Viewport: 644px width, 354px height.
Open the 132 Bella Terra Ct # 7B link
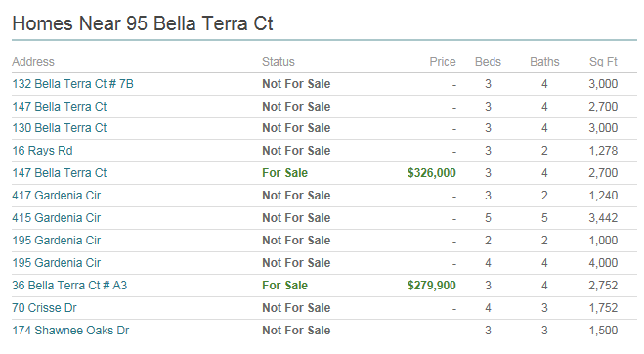pyautogui.click(x=72, y=84)
